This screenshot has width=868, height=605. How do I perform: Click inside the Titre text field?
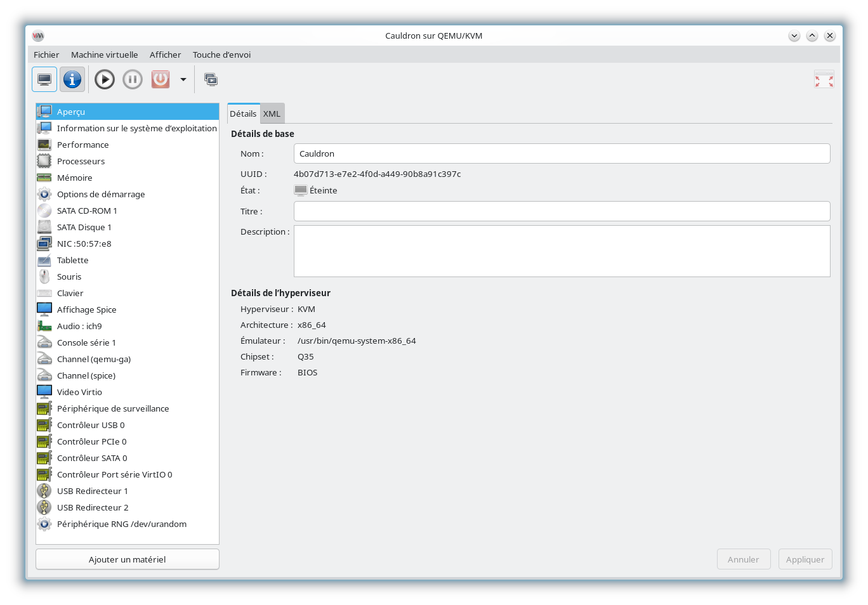[x=562, y=211]
